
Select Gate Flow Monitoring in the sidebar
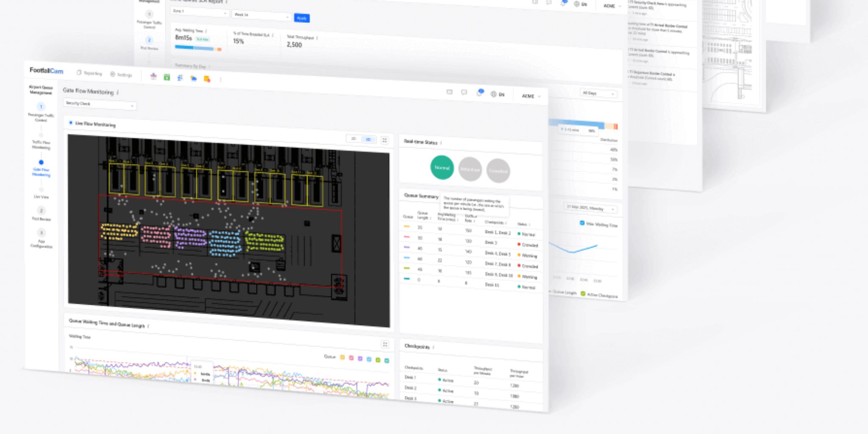41,169
